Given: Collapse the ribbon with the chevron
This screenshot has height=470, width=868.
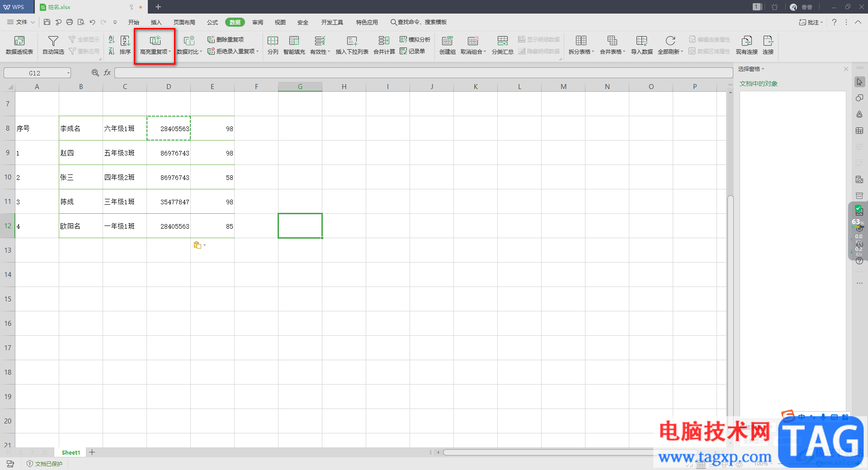Looking at the screenshot, I should 858,22.
